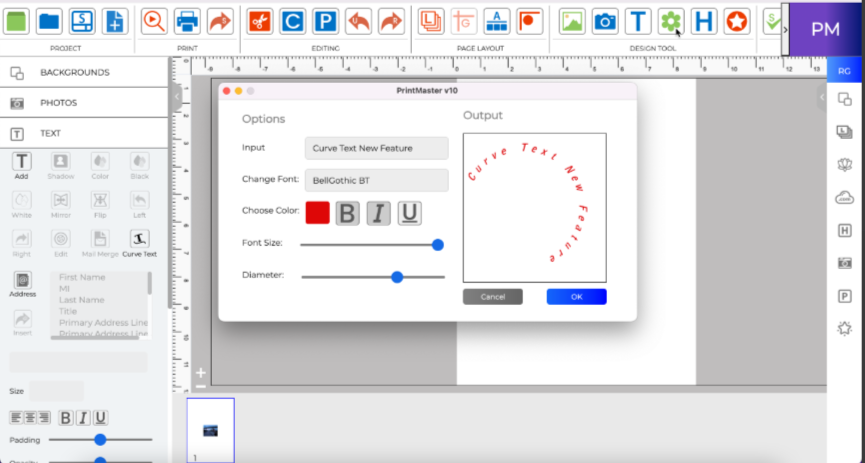Insert an image with the green picture icon
This screenshot has width=865, height=463.
pyautogui.click(x=572, y=22)
